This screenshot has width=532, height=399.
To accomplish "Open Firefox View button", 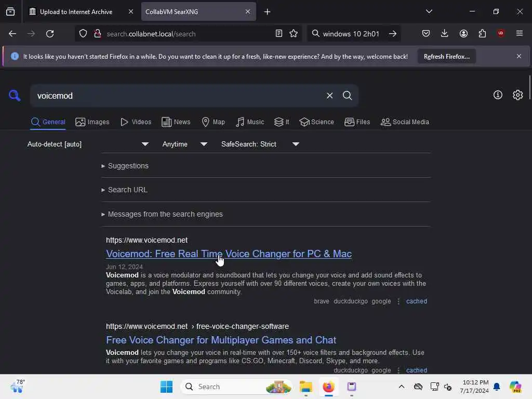I will 10,11.
